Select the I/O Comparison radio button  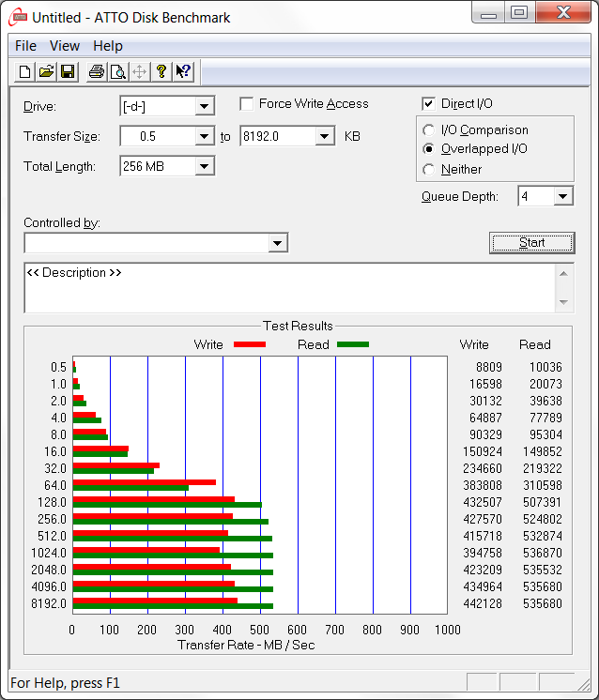tap(429, 130)
